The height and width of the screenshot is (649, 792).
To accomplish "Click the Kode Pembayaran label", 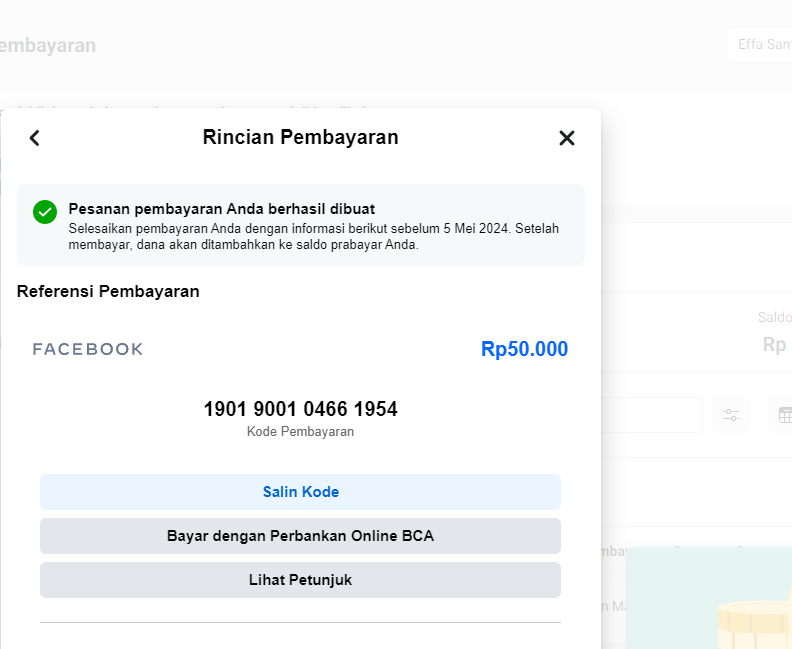I will [301, 432].
